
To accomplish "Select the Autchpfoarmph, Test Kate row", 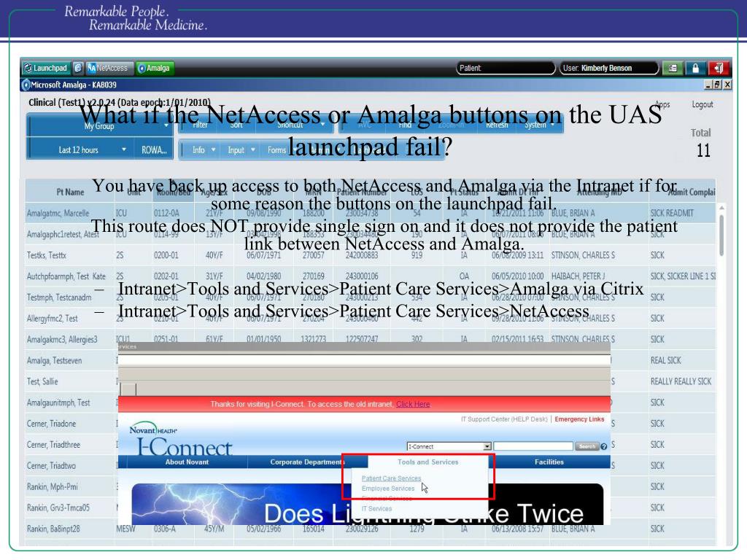I will [371, 276].
